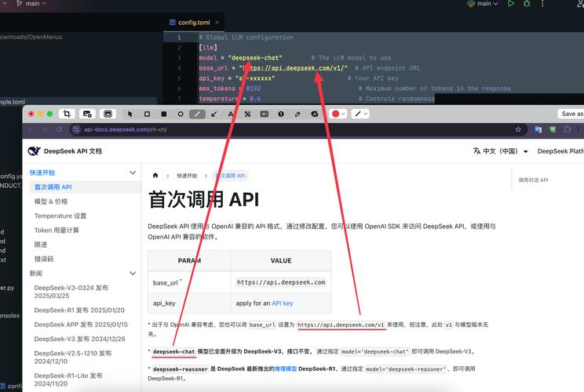Open Temperature 设置 in the sidebar
The image size is (584, 392).
point(60,216)
